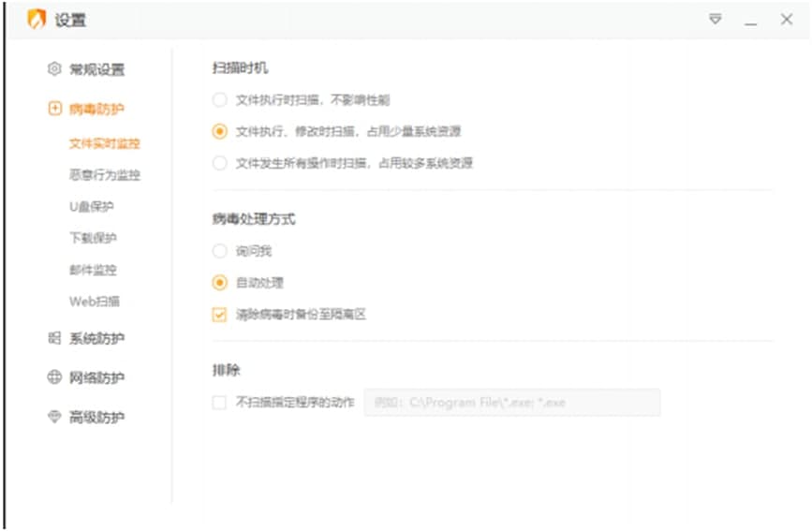Choose 文件发生所有操作时扫描 radio option
812x531 pixels.
pos(219,163)
